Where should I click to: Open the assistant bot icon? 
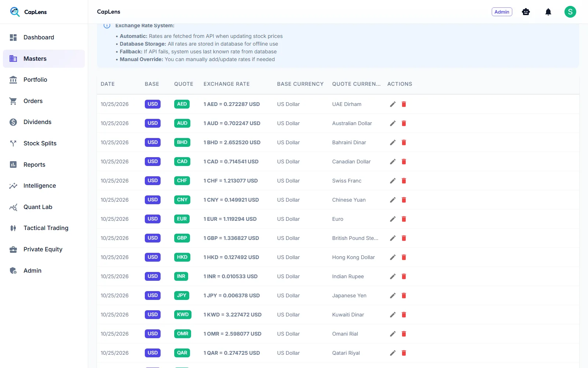(x=526, y=12)
